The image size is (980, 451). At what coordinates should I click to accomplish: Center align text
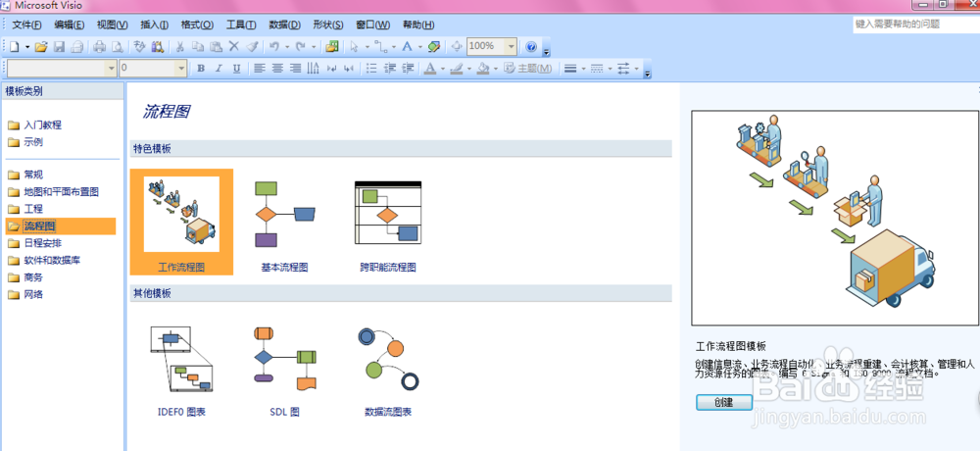click(x=277, y=69)
